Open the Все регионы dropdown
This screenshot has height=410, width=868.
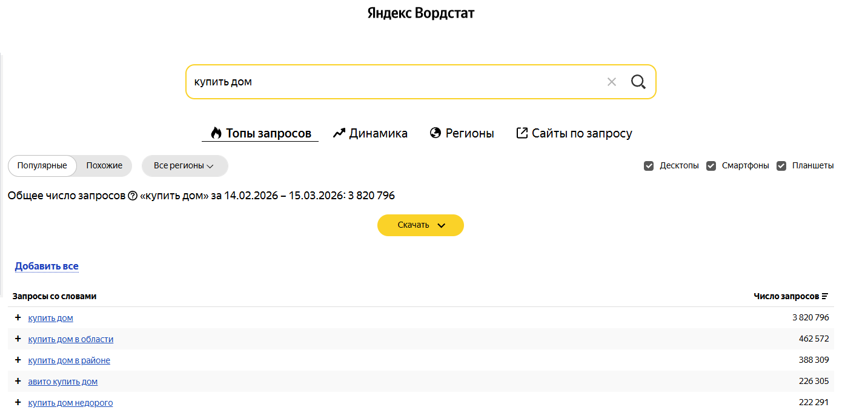click(x=185, y=166)
